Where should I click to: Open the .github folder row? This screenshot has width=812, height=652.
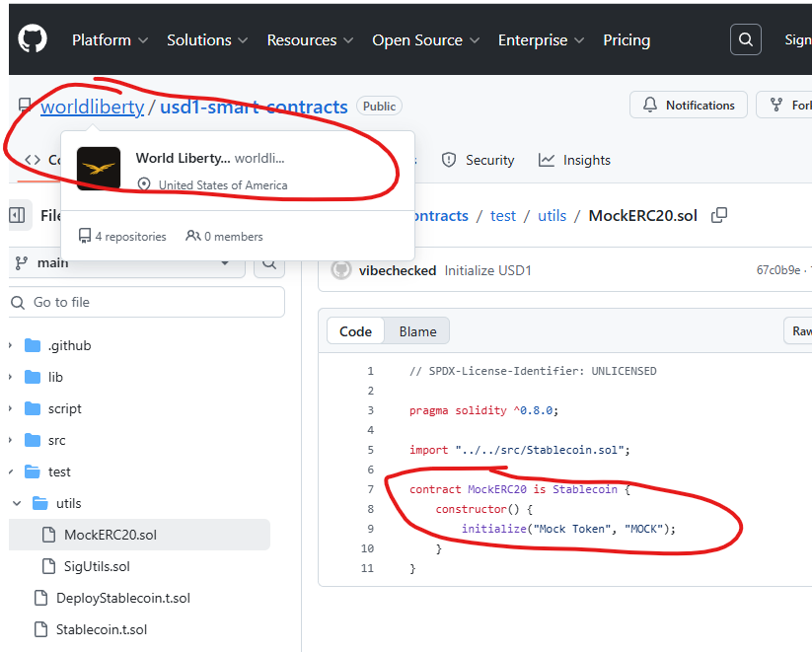139,345
